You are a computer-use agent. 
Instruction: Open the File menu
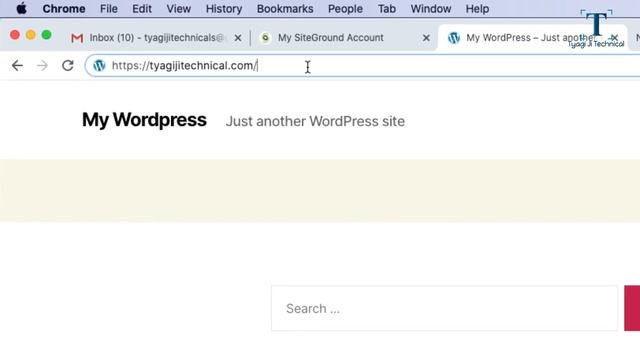109,9
